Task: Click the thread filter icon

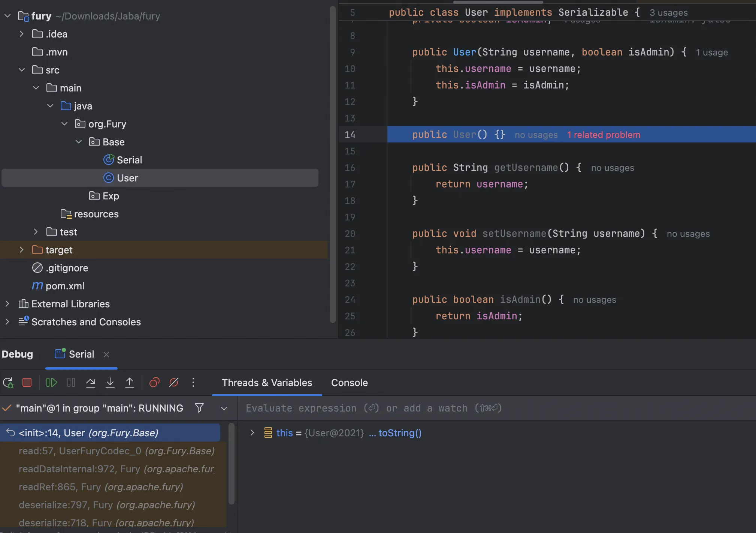Action: (x=199, y=408)
